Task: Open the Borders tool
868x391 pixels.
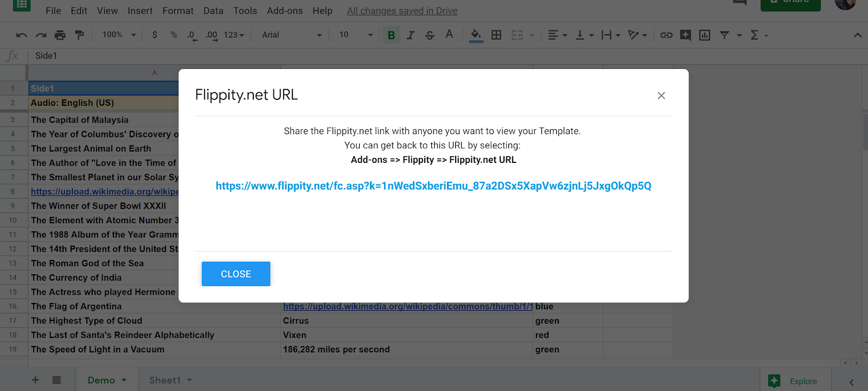Action: [x=496, y=35]
